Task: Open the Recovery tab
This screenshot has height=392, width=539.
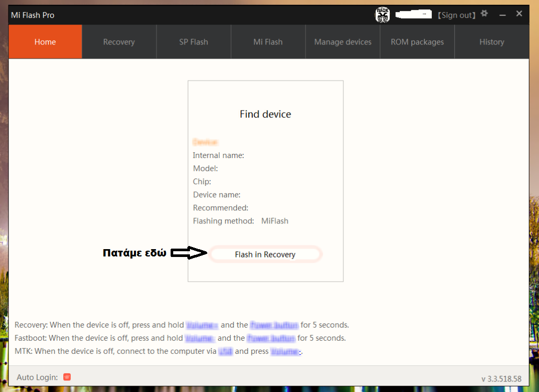Action: [x=119, y=42]
